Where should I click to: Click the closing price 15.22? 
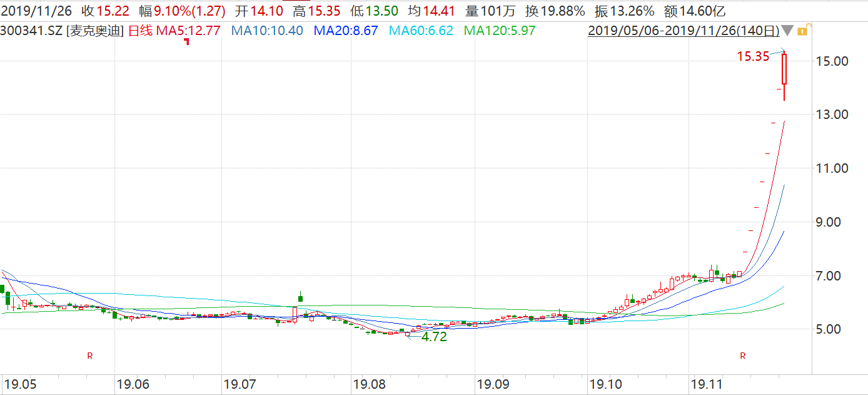(x=113, y=11)
